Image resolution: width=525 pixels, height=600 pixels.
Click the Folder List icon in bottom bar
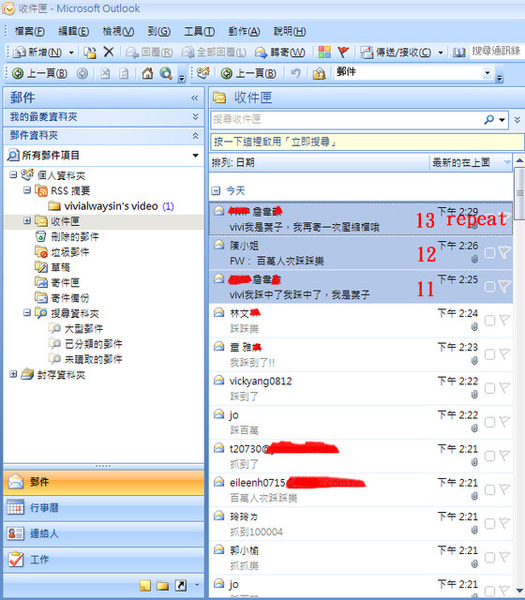(x=163, y=585)
